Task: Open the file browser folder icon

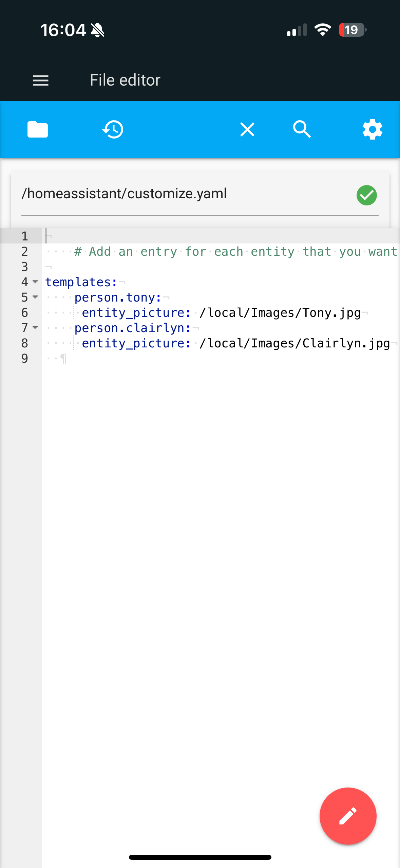Action: 38,129
